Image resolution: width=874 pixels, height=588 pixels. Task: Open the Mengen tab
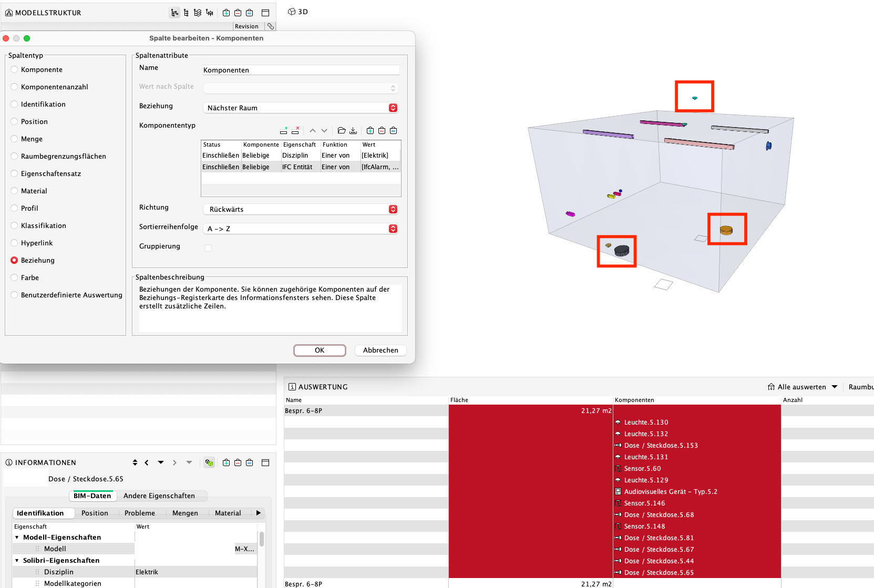185,513
